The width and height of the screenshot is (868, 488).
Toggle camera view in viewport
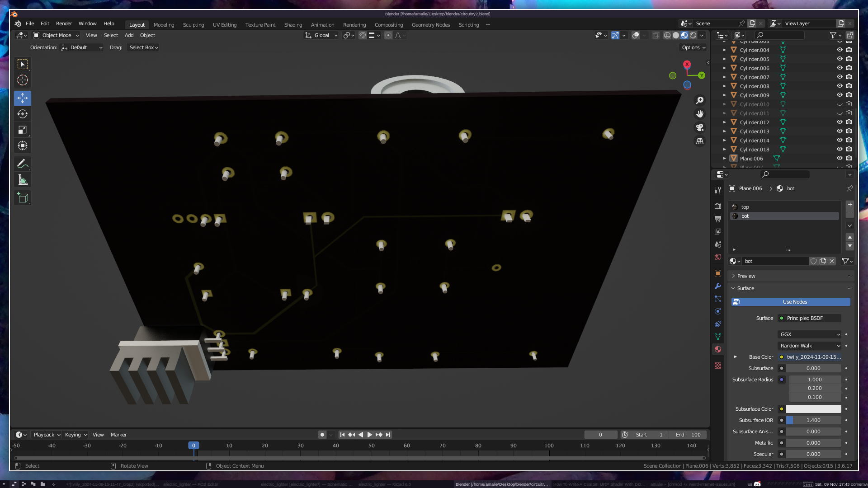700,127
